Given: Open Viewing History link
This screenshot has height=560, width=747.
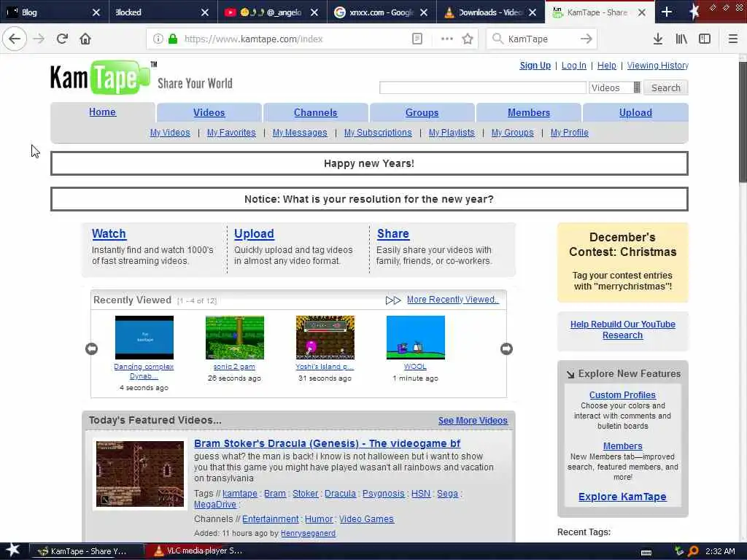Looking at the screenshot, I should (x=657, y=66).
